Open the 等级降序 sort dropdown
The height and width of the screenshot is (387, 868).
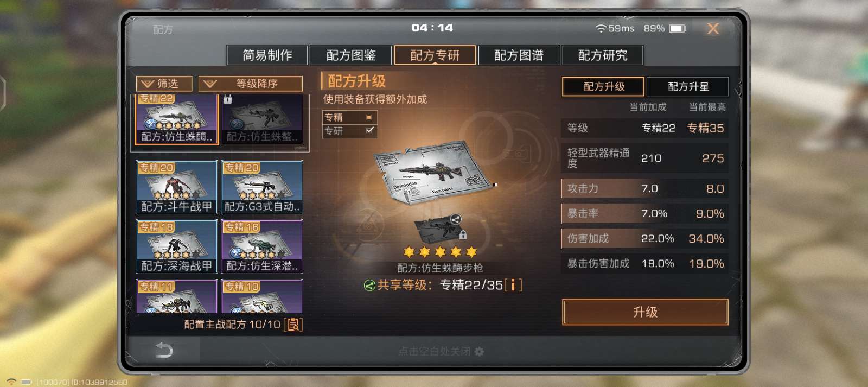(251, 84)
